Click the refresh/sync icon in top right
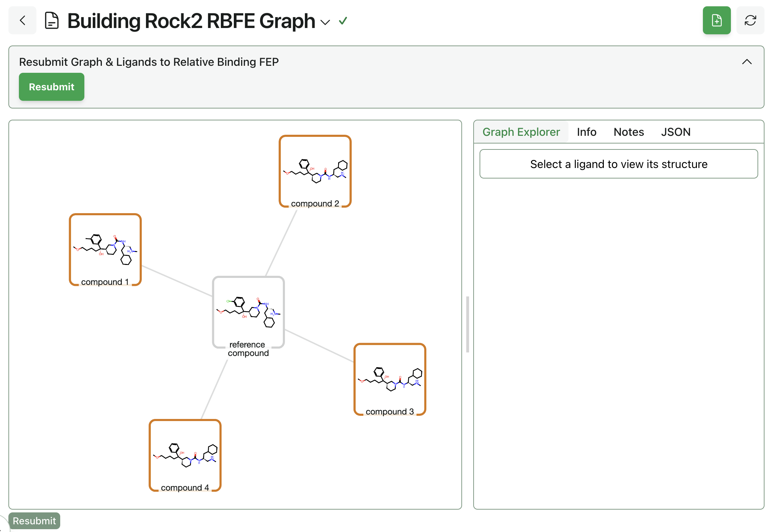 [750, 20]
